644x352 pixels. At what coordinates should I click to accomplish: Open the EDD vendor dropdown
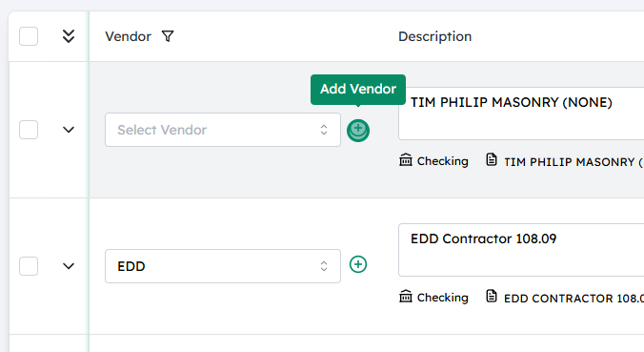[x=223, y=266]
